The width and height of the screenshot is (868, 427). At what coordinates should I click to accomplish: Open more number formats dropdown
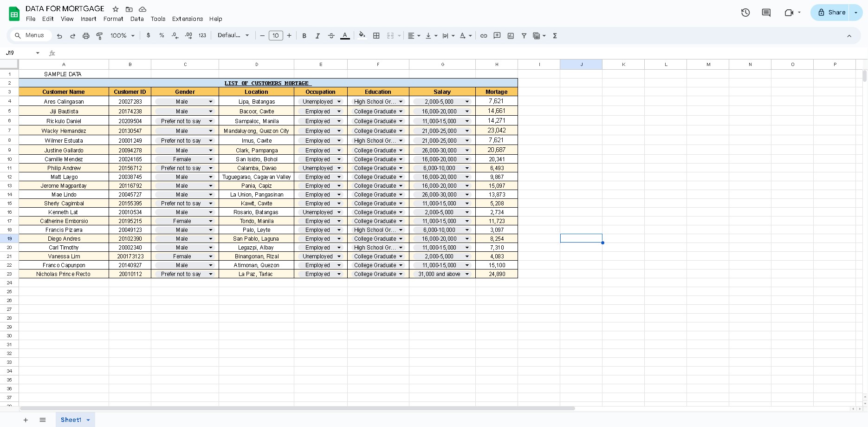[202, 35]
